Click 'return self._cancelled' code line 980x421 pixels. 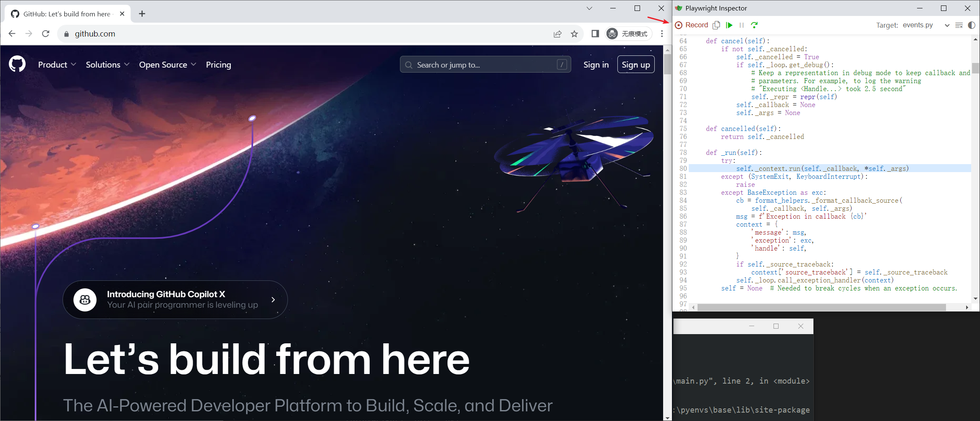click(763, 136)
